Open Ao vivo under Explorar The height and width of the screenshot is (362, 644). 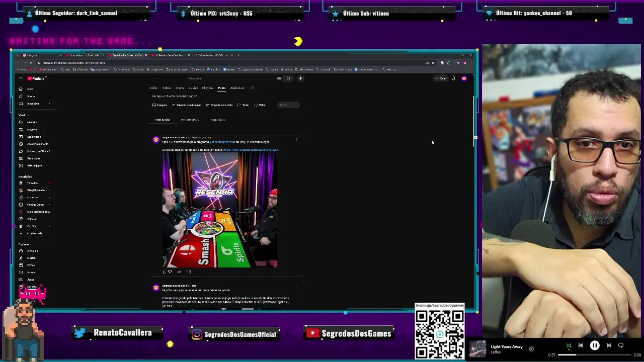(x=31, y=273)
